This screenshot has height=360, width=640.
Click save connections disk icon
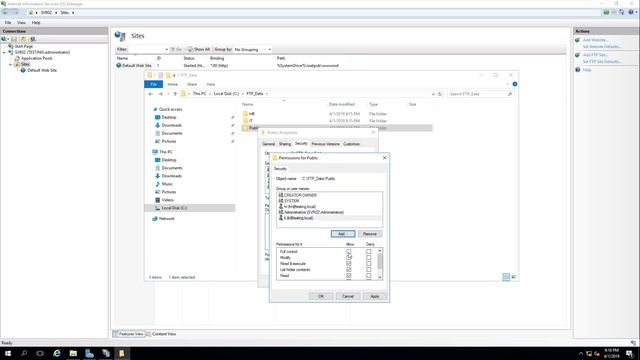[x=14, y=39]
